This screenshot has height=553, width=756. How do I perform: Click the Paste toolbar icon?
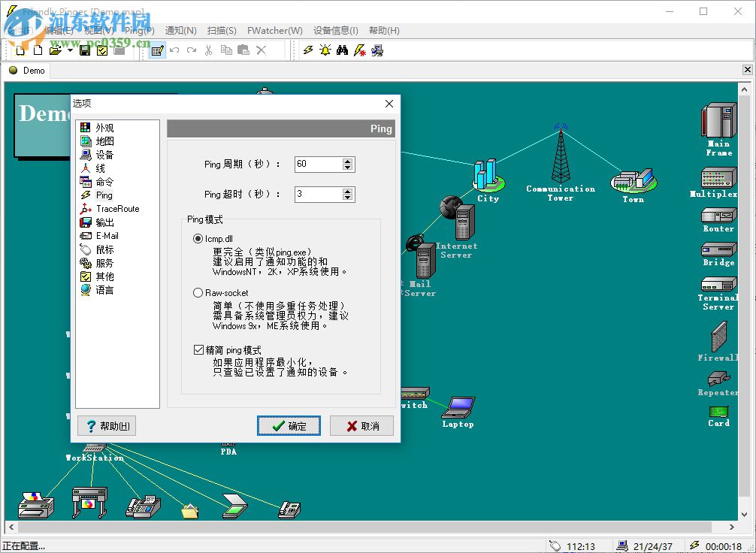(243, 50)
